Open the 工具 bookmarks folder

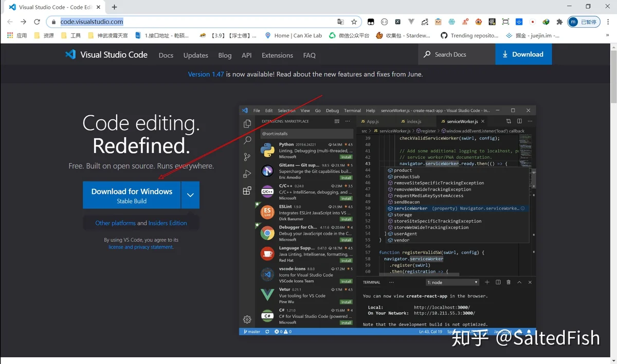click(x=71, y=35)
